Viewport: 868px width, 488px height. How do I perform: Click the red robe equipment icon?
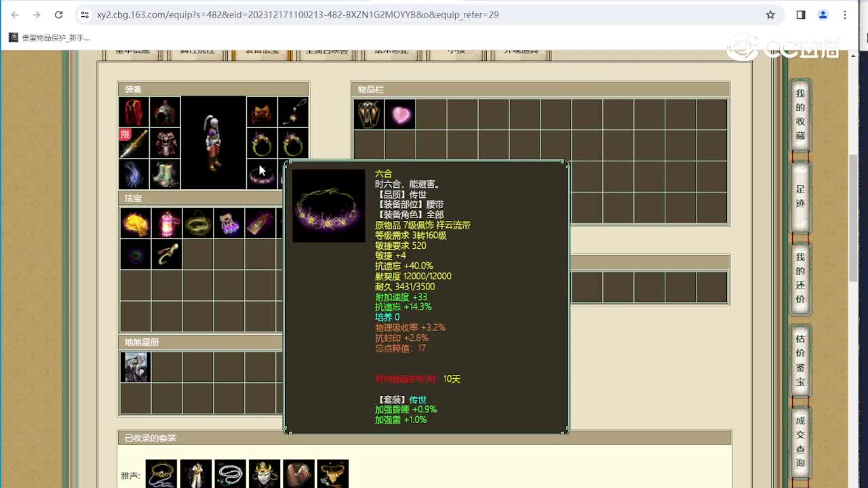coord(134,112)
